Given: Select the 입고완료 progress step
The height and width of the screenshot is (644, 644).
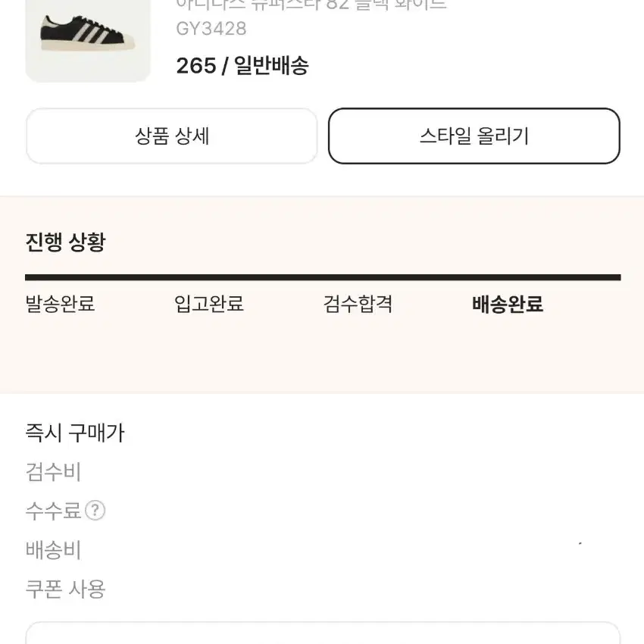Looking at the screenshot, I should click(209, 304).
